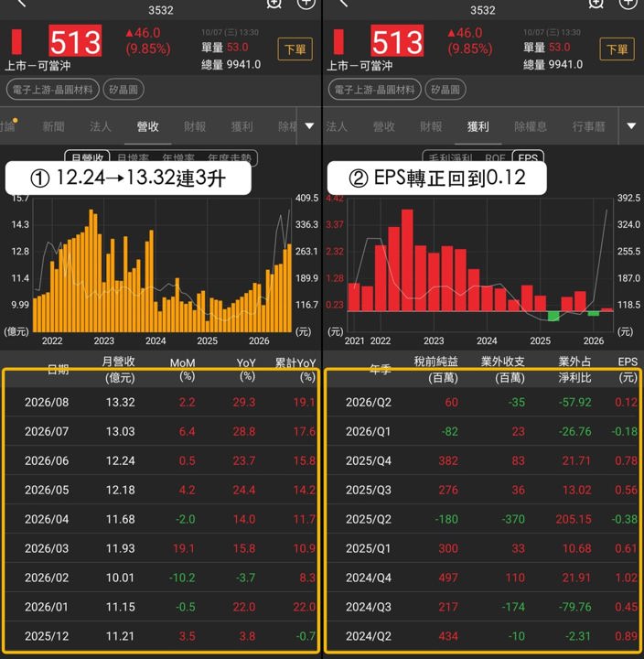
Task: Select the 2026/06 revenue row
Action: [x=161, y=460]
